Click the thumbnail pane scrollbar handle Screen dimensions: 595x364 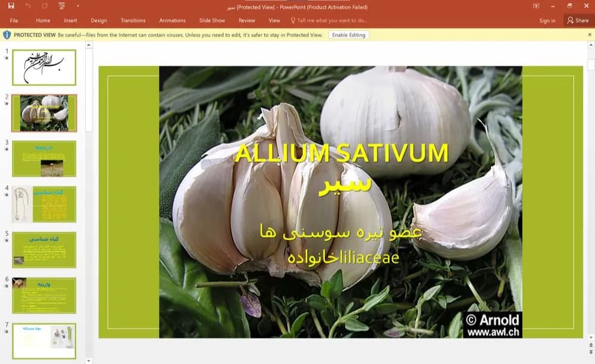click(x=89, y=90)
